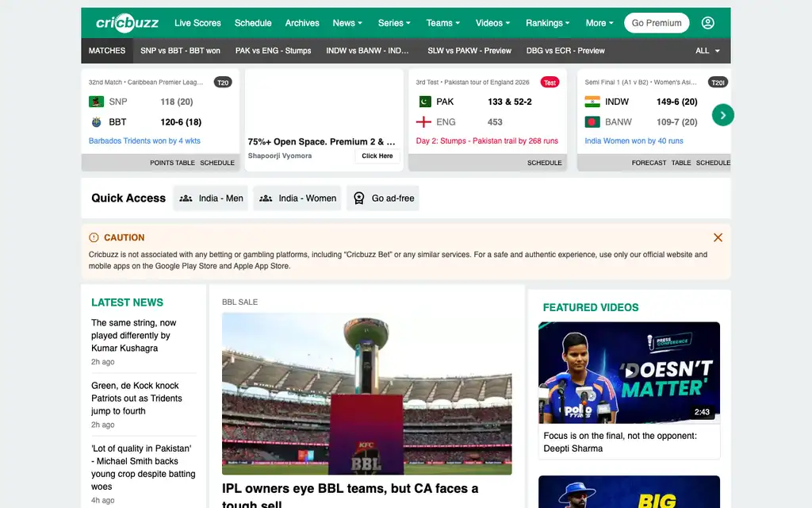Expand the Series dropdown menu
The height and width of the screenshot is (508, 812).
[394, 23]
